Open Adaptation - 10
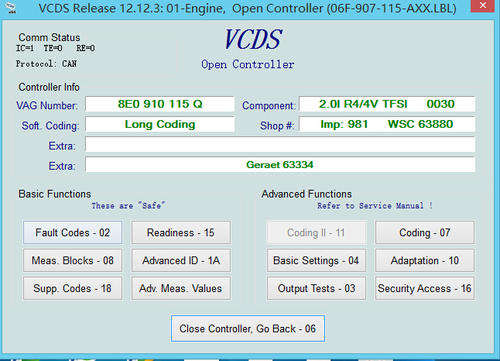 [425, 260]
